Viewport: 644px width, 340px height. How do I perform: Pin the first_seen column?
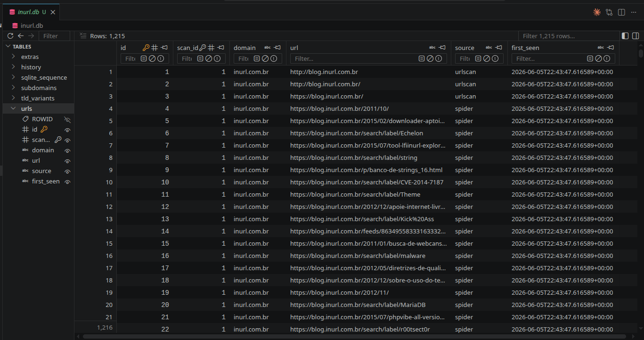[x=611, y=48]
